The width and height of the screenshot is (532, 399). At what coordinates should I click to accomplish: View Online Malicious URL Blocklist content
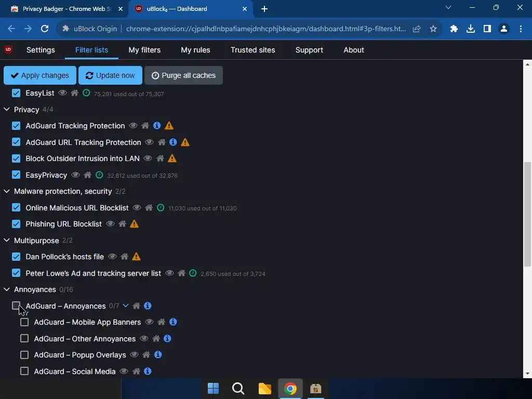[x=137, y=207]
